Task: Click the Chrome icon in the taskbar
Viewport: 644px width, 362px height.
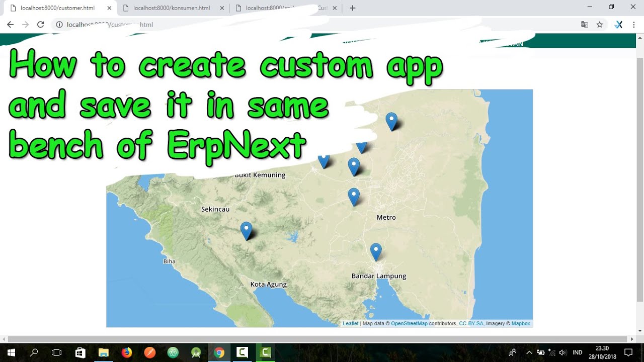Action: [219, 352]
